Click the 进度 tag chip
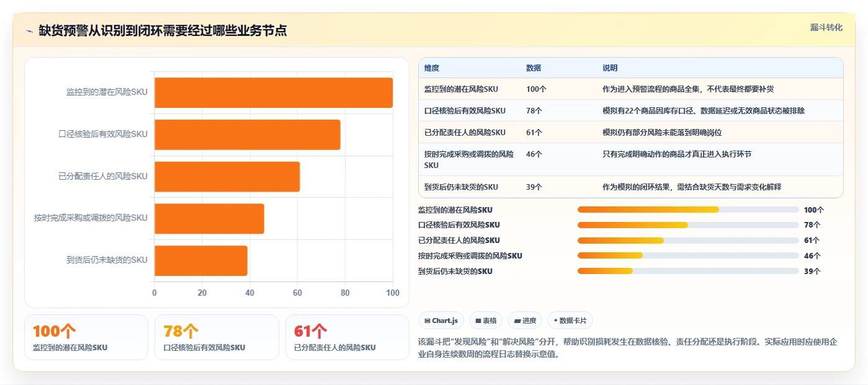868x385 pixels. tap(524, 321)
